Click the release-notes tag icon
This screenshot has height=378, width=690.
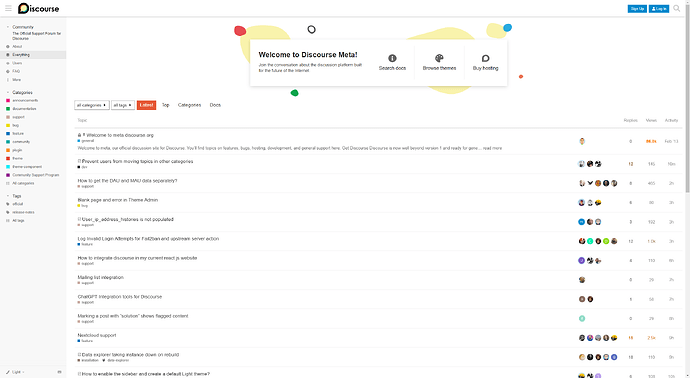(7, 212)
